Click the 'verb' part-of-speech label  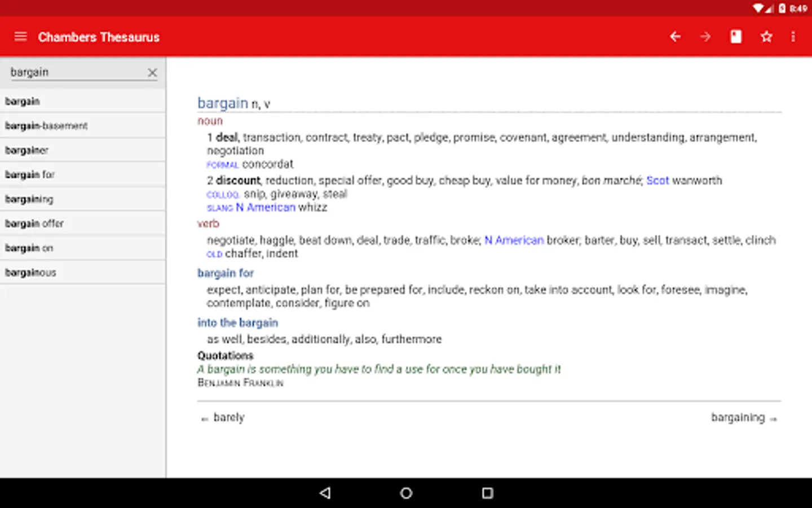point(208,224)
